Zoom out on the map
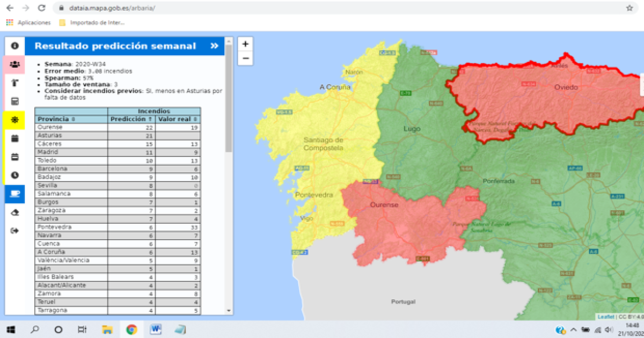644x338 pixels. coord(245,58)
